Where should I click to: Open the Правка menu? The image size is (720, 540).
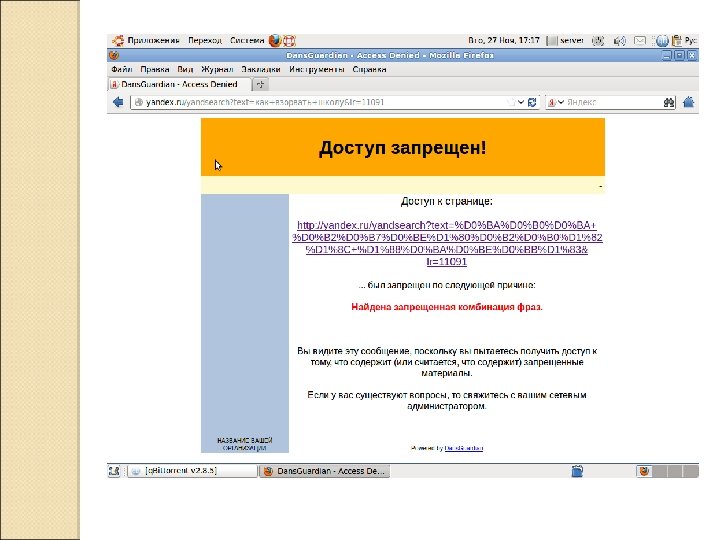pos(155,69)
